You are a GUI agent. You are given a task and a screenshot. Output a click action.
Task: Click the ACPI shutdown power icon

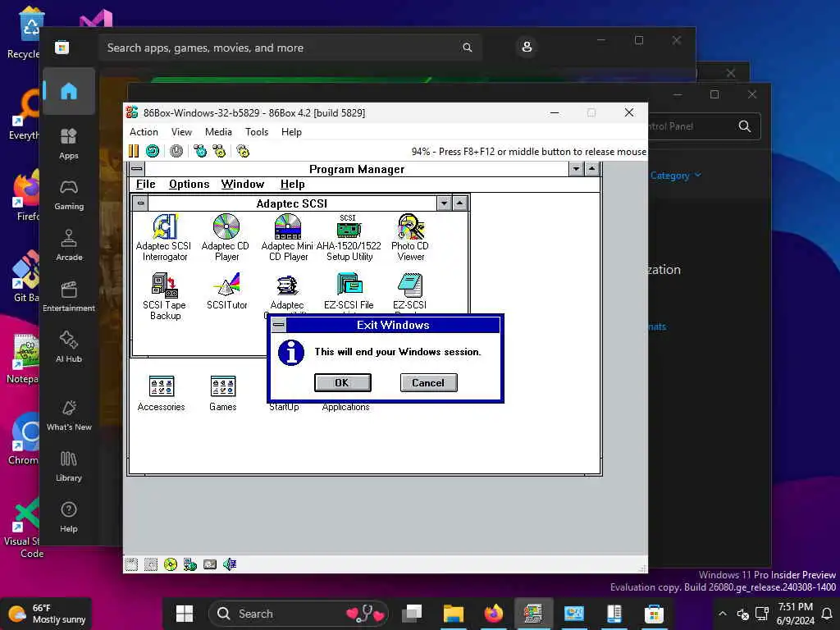(x=176, y=151)
